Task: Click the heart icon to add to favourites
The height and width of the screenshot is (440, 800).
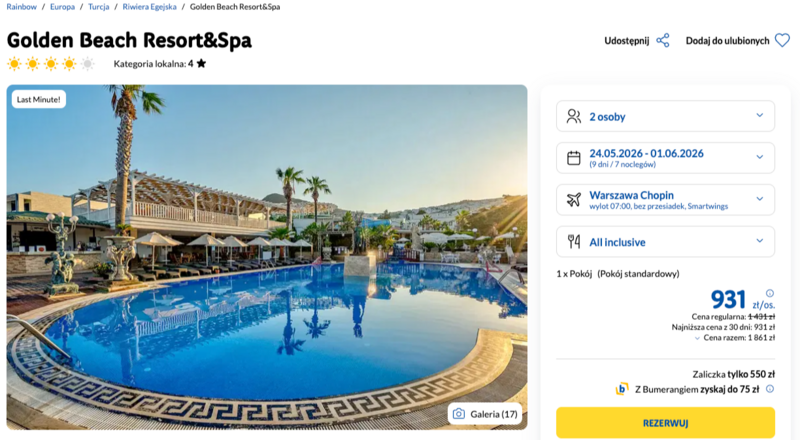Action: 781,41
